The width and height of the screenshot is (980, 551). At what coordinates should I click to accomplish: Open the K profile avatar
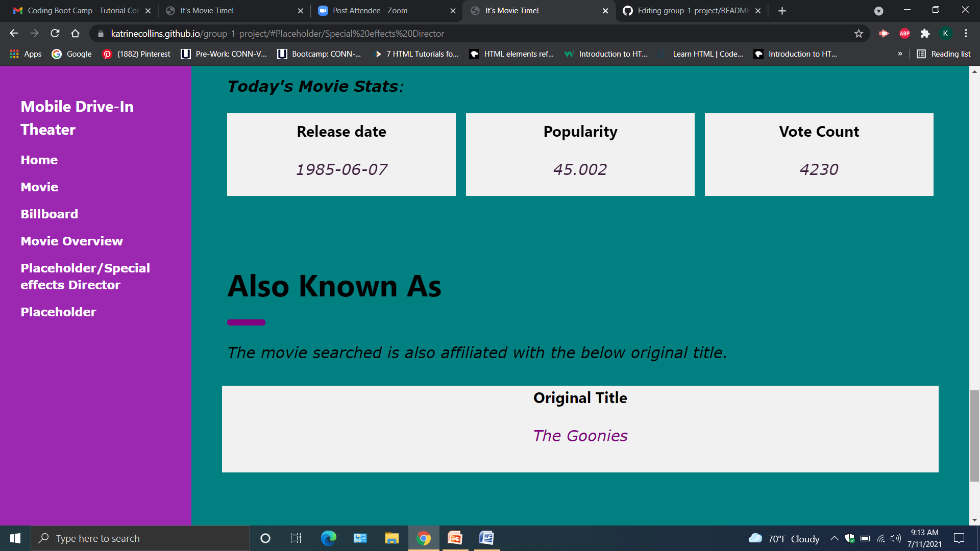click(x=945, y=34)
